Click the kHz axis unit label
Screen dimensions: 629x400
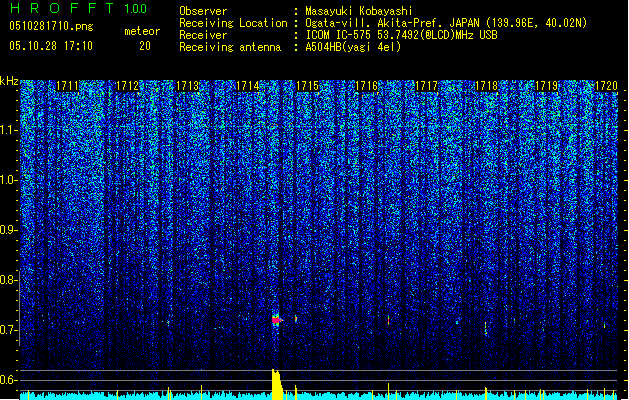[x=9, y=81]
